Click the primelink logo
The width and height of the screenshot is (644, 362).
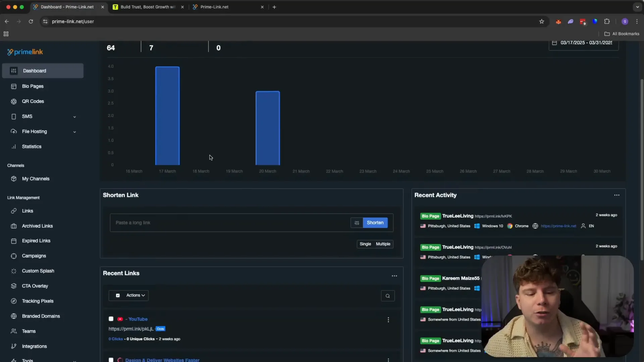25,52
